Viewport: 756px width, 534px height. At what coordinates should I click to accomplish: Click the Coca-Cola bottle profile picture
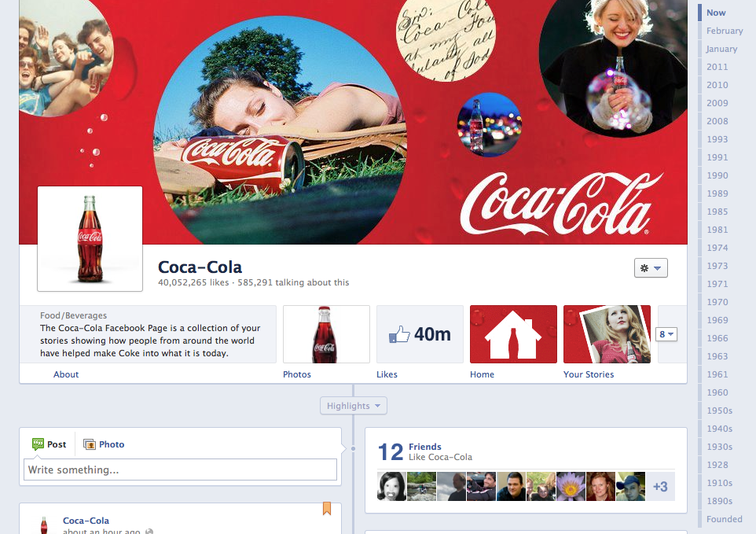(x=90, y=239)
